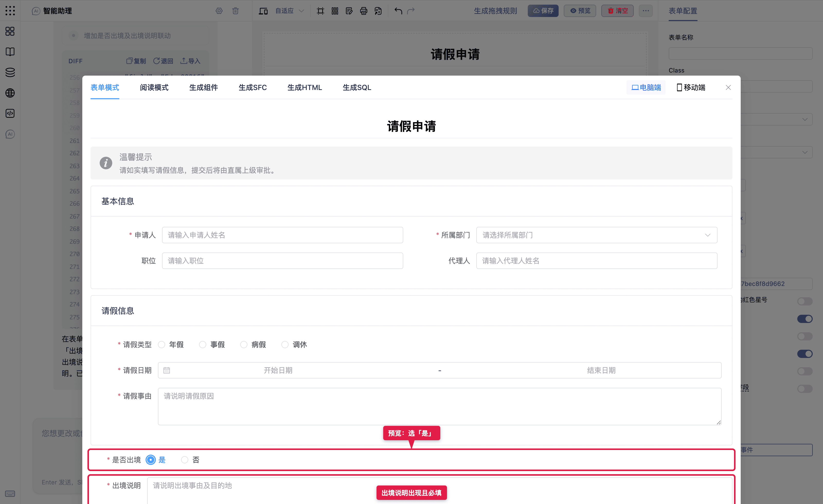
Task: Click the 请假事由 textarea
Action: click(x=440, y=406)
